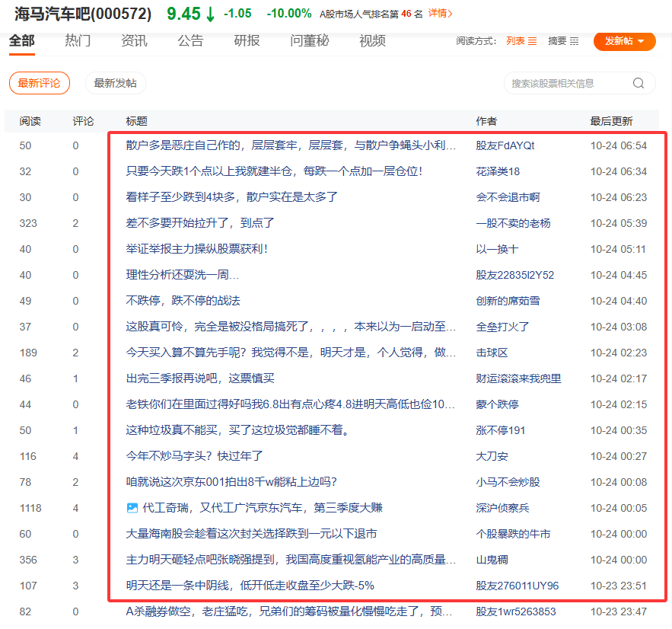Open post 出完三季报再说吧，这票慎买
672x629 pixels.
pos(200,378)
